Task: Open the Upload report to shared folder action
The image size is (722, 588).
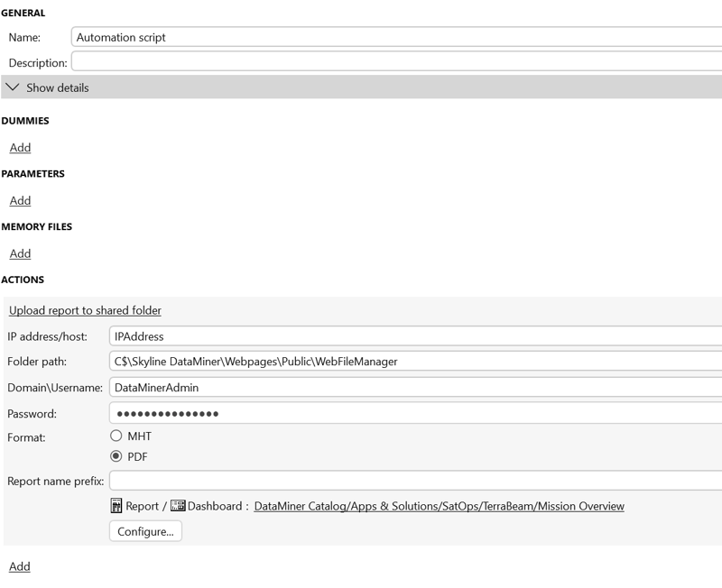Action: (x=85, y=310)
